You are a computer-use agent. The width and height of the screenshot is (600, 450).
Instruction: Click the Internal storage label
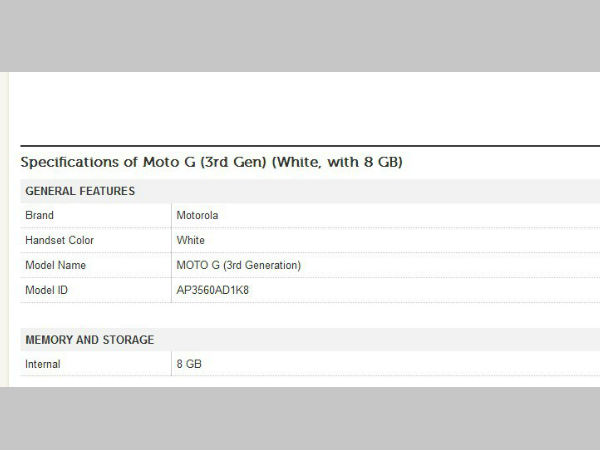pyautogui.click(x=43, y=364)
